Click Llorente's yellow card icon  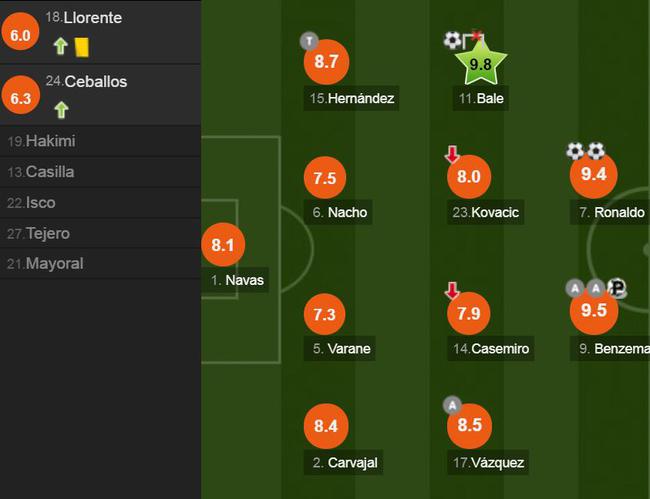82,47
